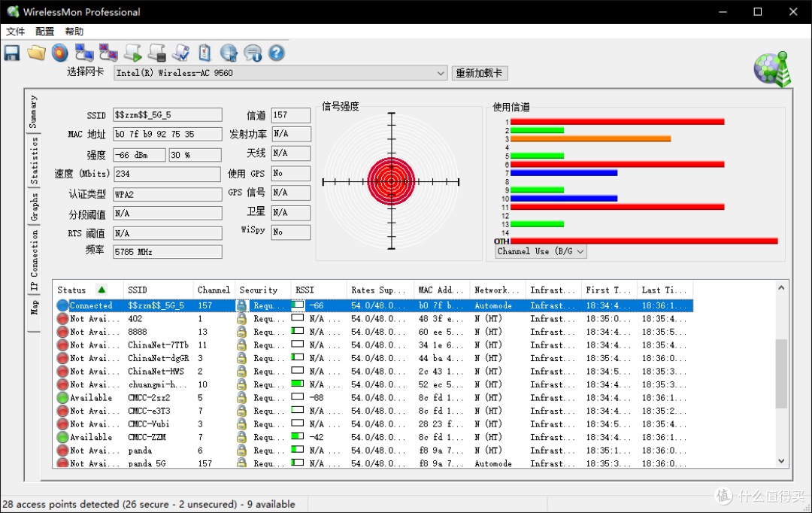812x513 pixels.
Task: Click the blue status circle for $$zzm$$_5G_5
Action: pos(62,305)
